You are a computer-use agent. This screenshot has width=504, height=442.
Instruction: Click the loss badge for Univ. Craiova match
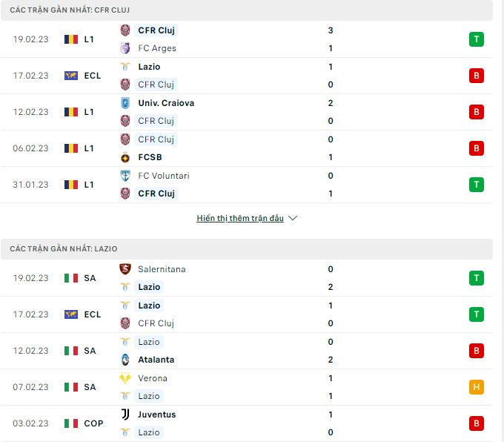pyautogui.click(x=477, y=112)
